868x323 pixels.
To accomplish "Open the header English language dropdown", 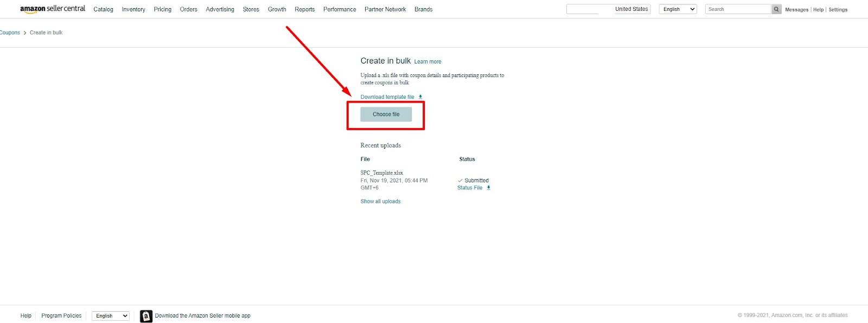I will (x=678, y=9).
